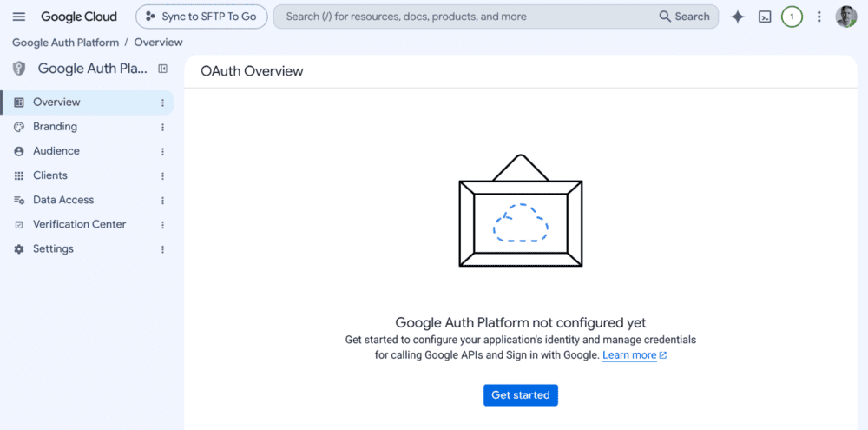Open the more options for Branding

(x=163, y=127)
